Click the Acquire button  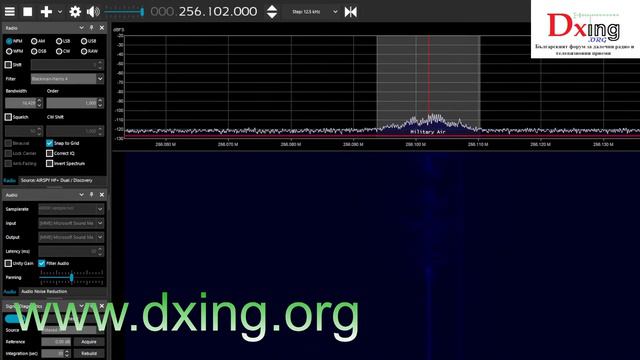pos(89,342)
